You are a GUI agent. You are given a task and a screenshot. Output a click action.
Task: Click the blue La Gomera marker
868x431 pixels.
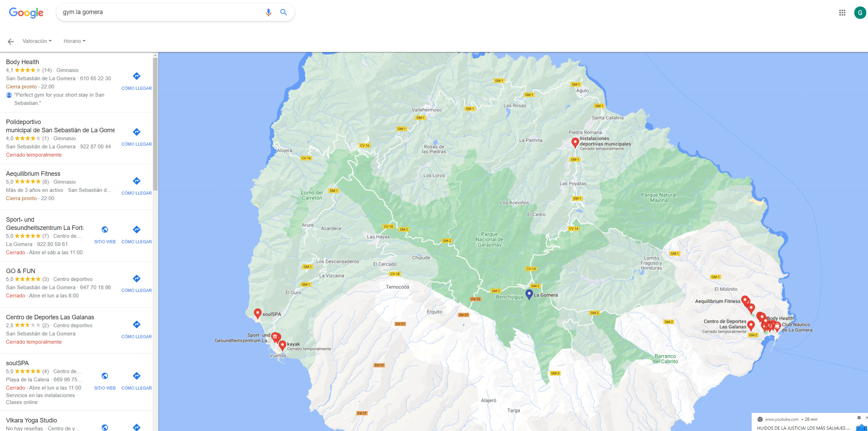coord(529,294)
